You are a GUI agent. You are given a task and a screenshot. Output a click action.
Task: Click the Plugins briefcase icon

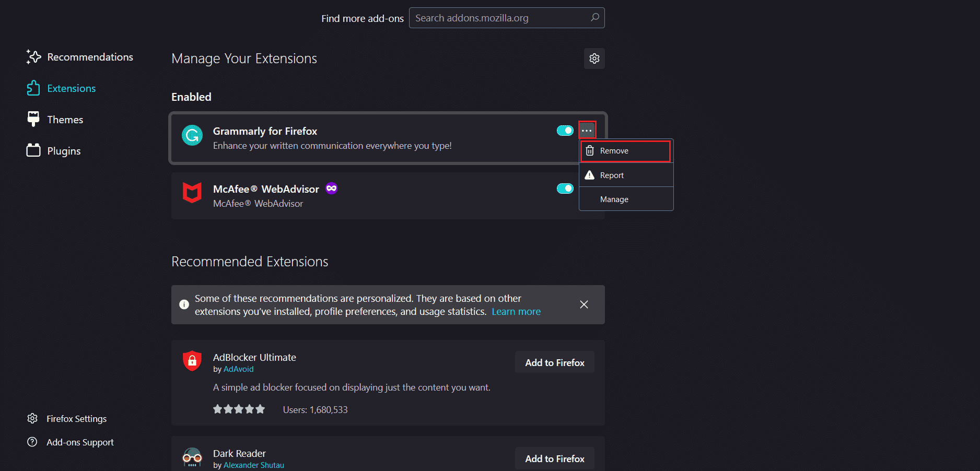coord(33,150)
